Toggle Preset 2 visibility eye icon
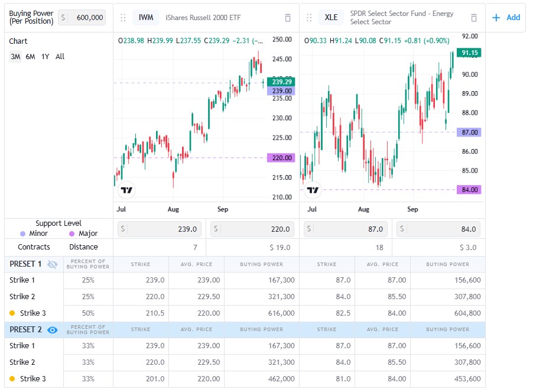The height and width of the screenshot is (392, 533). [53, 330]
